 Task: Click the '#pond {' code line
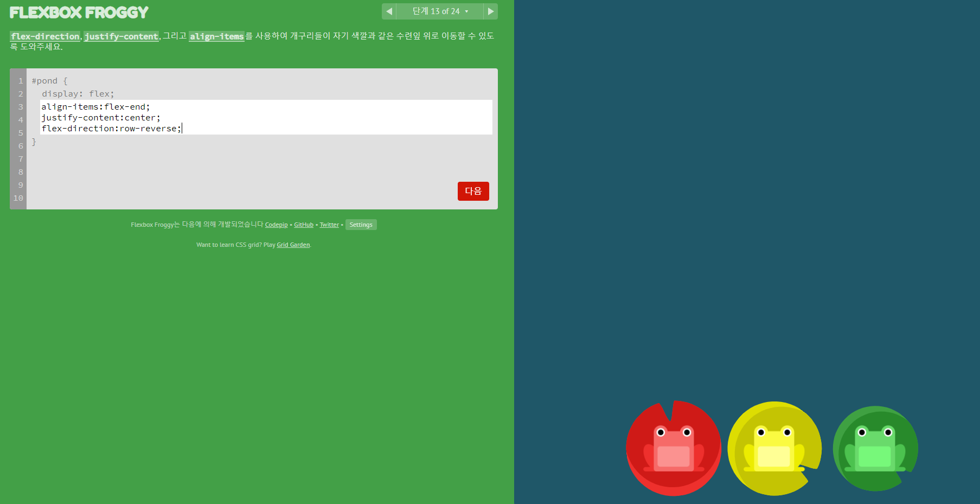(x=50, y=81)
